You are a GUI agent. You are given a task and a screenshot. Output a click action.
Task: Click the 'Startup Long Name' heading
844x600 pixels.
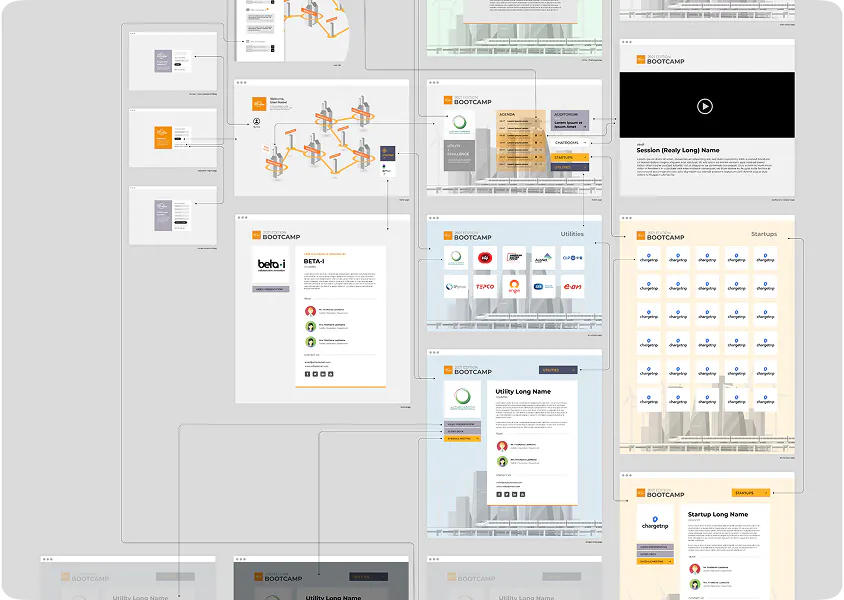pyautogui.click(x=718, y=514)
